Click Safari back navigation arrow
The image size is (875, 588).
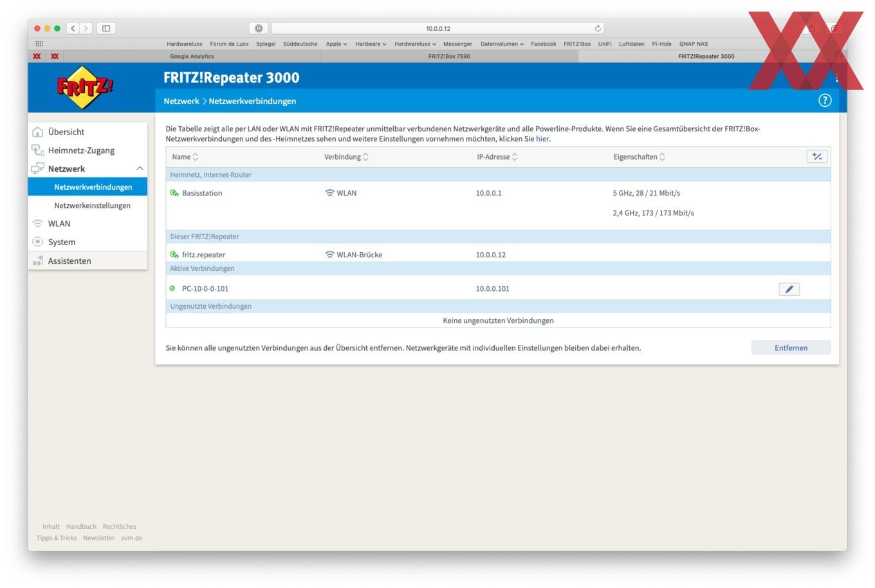pyautogui.click(x=73, y=28)
